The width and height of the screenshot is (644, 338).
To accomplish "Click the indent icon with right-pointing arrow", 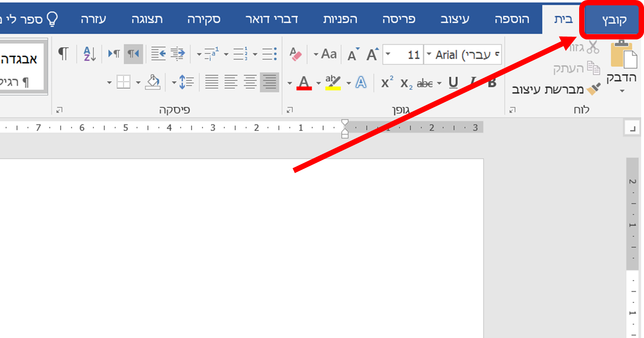I will (178, 54).
